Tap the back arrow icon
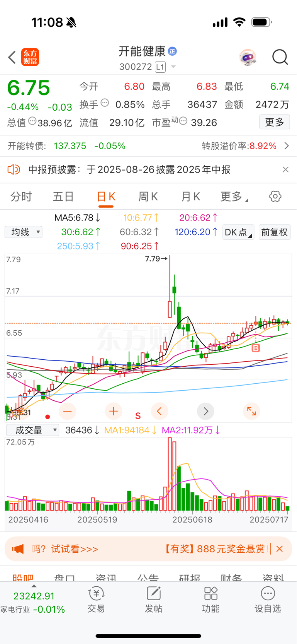297x644 pixels. pyautogui.click(x=12, y=57)
